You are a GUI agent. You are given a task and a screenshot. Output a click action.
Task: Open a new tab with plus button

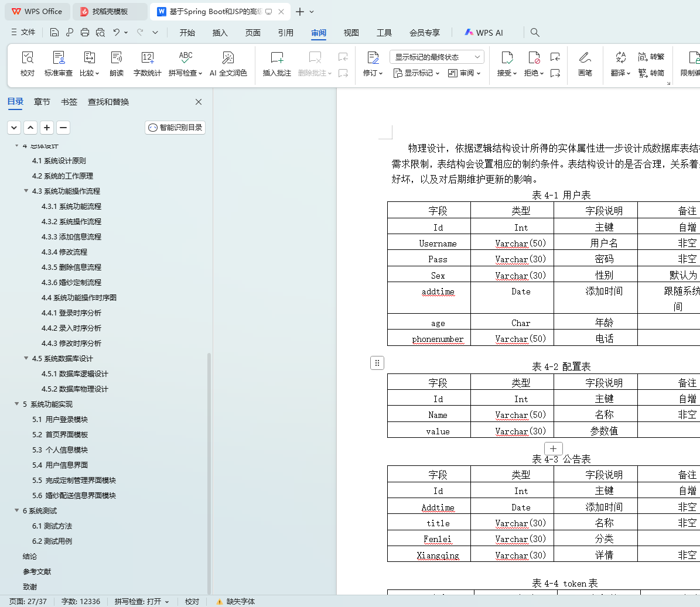(300, 12)
